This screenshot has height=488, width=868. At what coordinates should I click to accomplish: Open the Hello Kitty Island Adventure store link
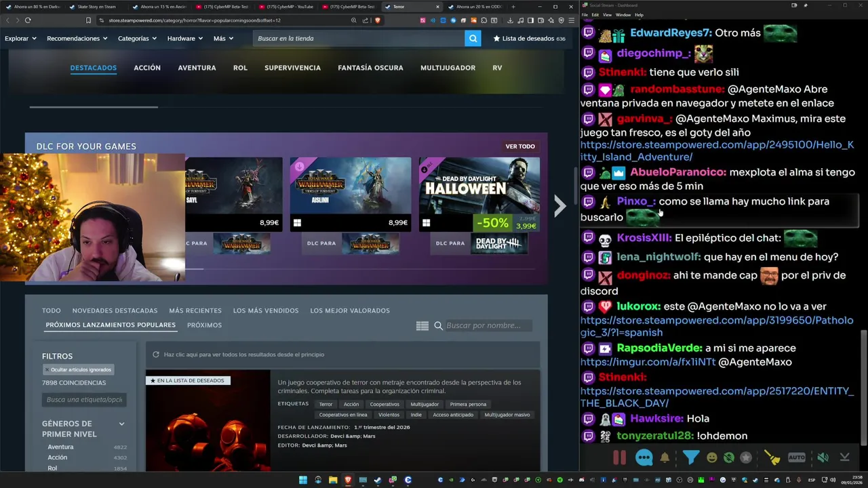tap(717, 151)
